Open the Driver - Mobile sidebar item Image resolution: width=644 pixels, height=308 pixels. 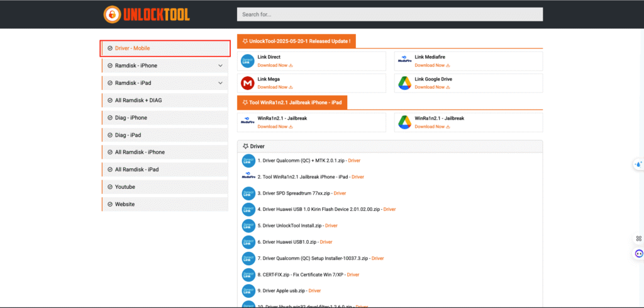tap(165, 48)
